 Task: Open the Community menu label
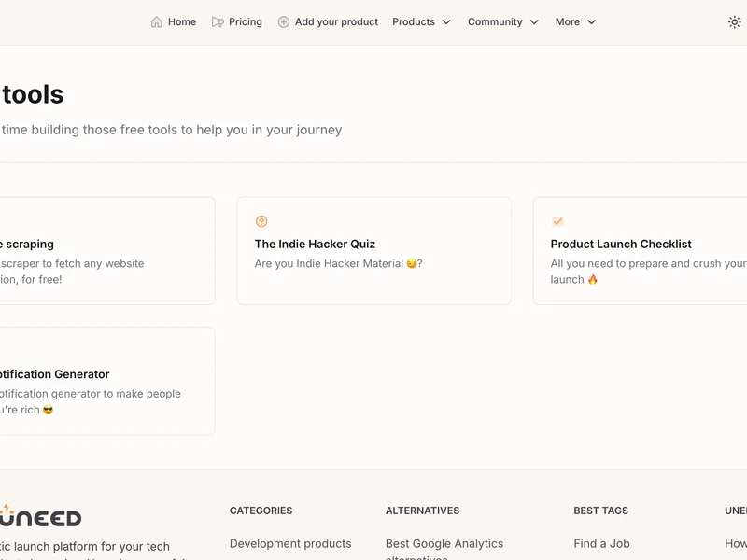point(495,21)
